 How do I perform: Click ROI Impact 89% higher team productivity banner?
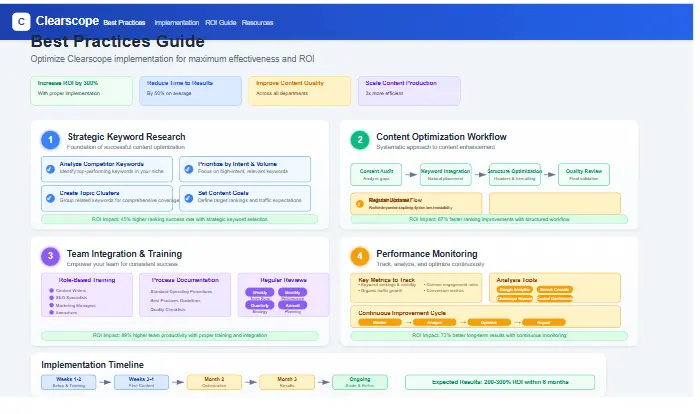pos(179,335)
